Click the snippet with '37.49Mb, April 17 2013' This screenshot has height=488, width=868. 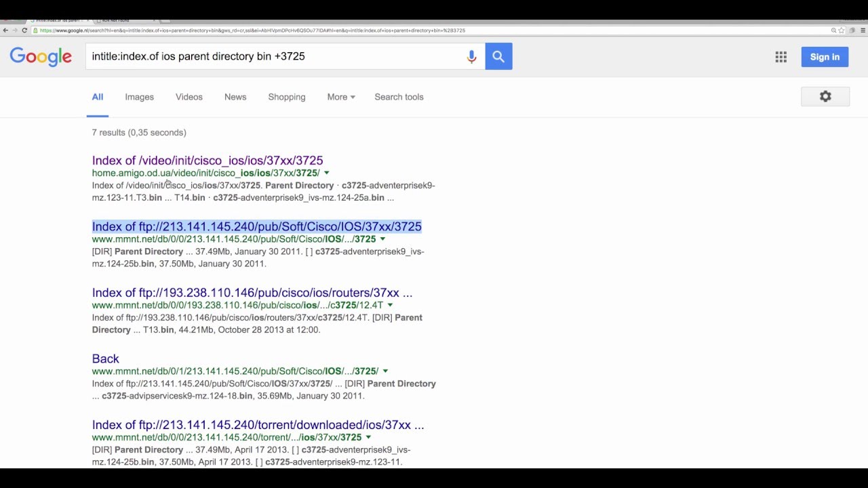[251, 455]
